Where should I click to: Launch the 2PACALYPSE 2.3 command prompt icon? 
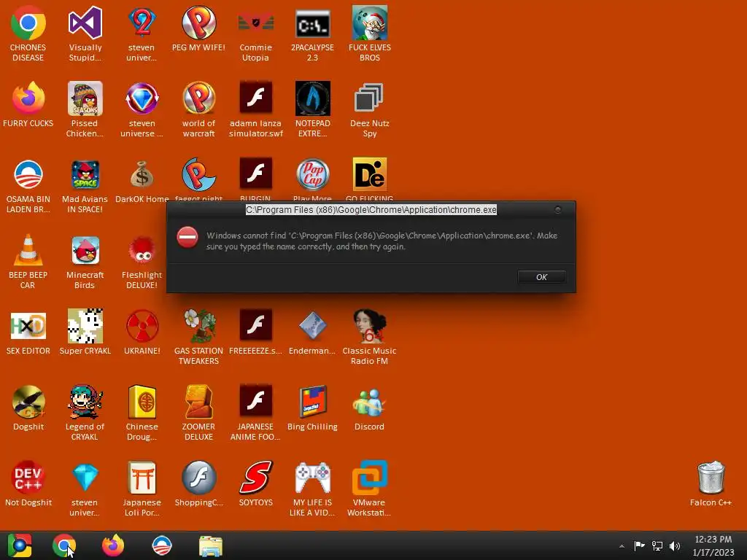[312, 34]
